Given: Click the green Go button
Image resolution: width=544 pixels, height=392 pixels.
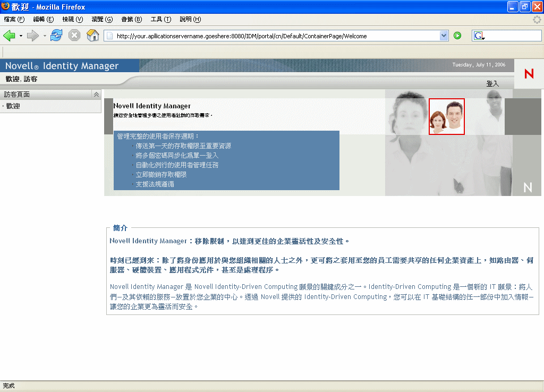Looking at the screenshot, I should pos(457,36).
